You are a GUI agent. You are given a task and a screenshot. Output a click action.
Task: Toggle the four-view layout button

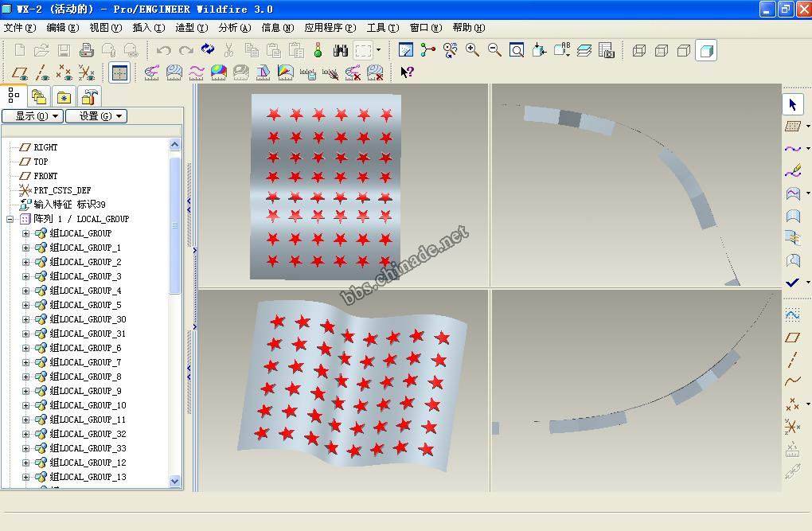click(x=119, y=72)
